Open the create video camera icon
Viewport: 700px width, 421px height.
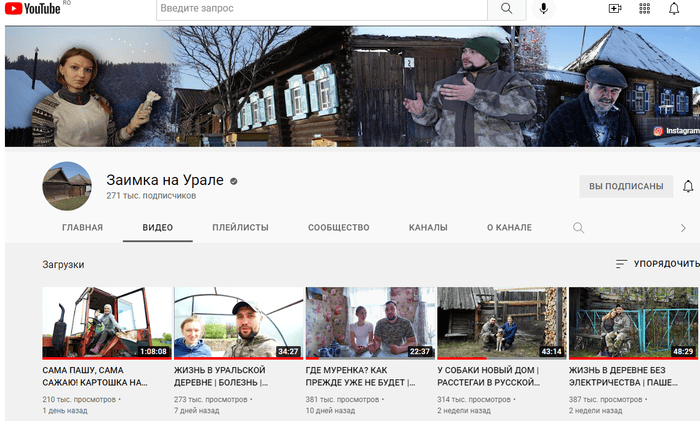pos(615,8)
